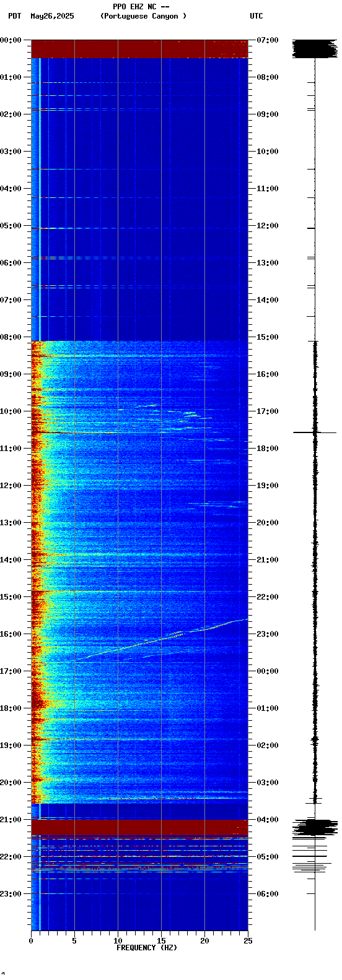Click the PDT '05:00' time label
342x980 pixels.
[x=11, y=226]
